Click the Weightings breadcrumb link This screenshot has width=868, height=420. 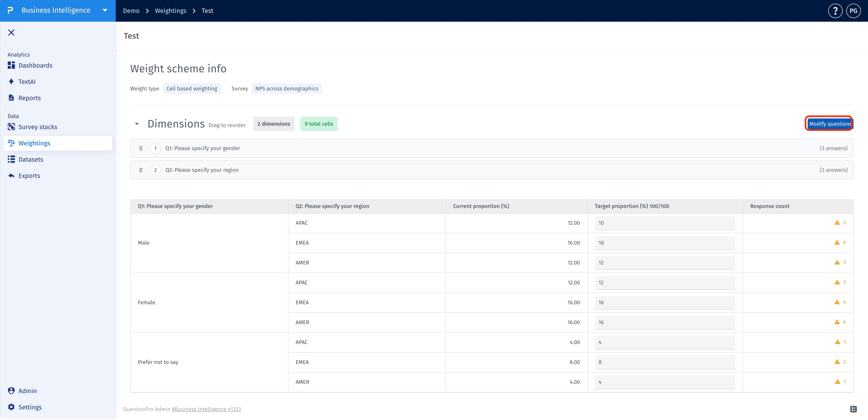click(170, 11)
